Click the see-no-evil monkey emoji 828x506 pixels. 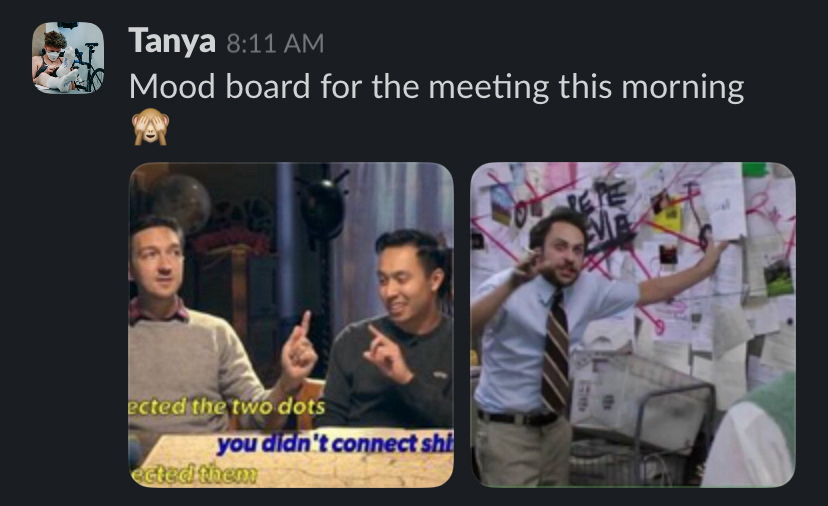[x=150, y=127]
